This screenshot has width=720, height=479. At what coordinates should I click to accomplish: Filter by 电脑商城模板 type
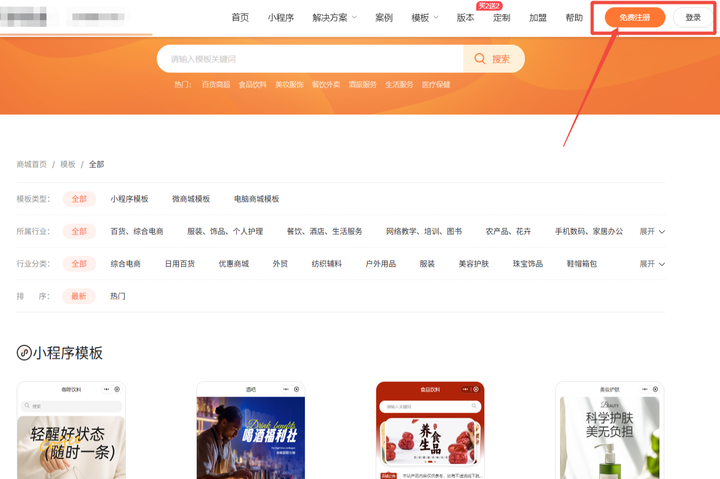coord(256,199)
